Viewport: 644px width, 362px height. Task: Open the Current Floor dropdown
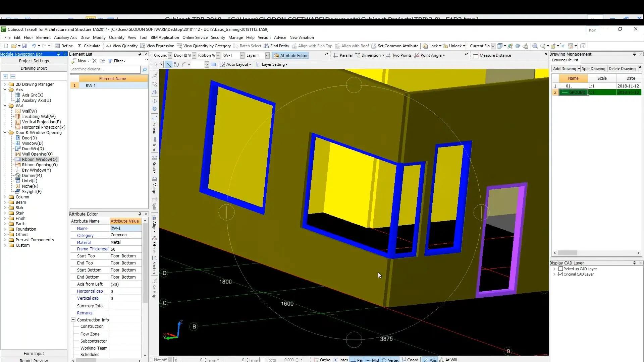(x=493, y=46)
